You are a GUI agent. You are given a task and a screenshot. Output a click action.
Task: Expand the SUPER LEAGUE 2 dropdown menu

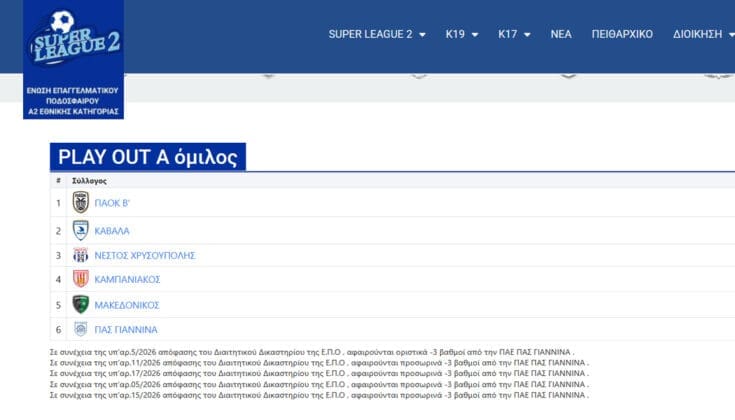point(377,34)
